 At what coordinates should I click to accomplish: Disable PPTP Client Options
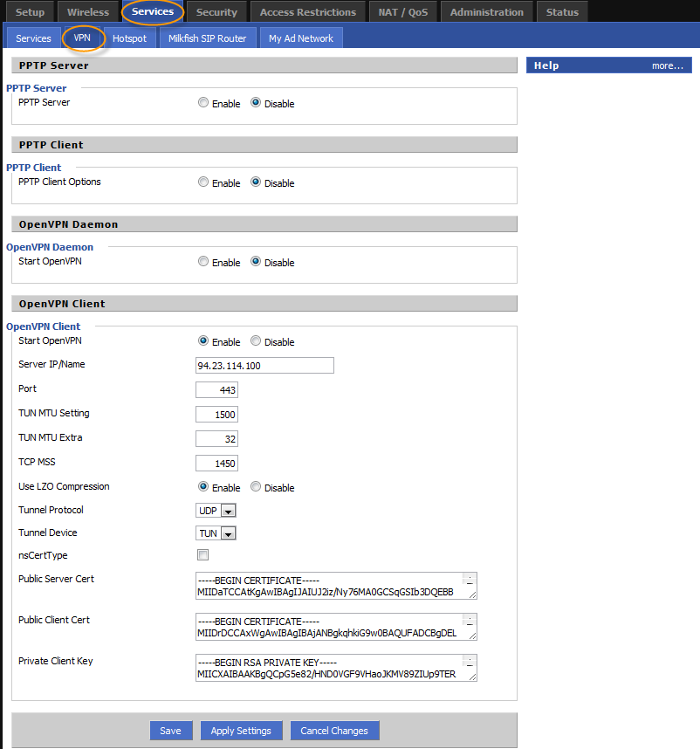(256, 182)
